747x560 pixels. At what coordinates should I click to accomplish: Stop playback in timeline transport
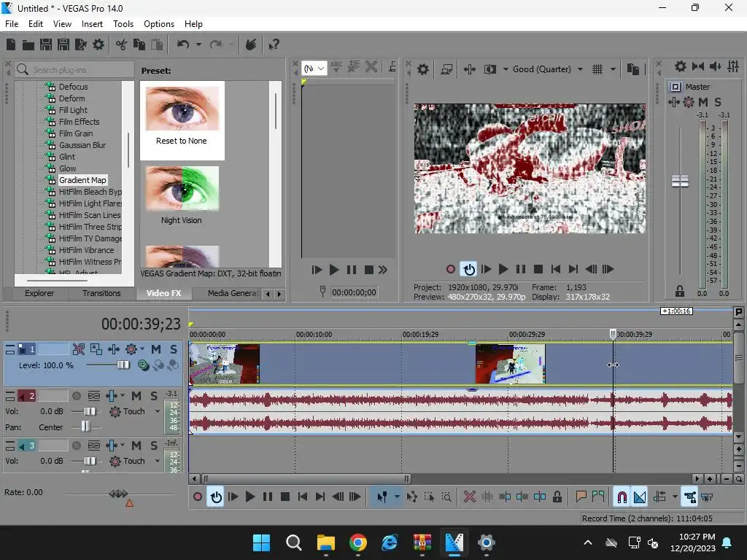point(285,497)
